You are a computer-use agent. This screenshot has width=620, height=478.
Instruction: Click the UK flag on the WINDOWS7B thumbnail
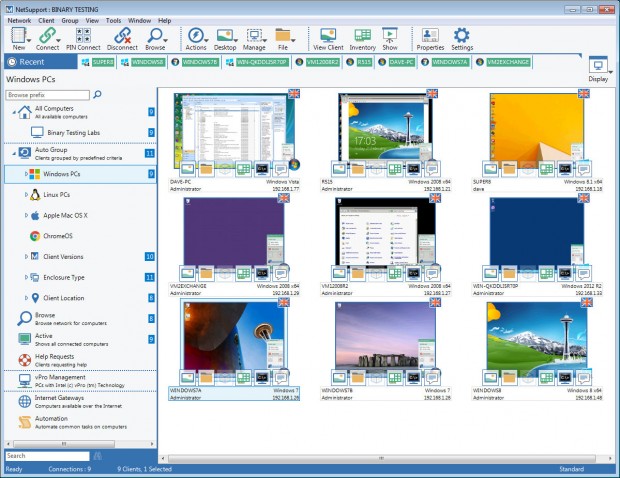click(x=435, y=302)
